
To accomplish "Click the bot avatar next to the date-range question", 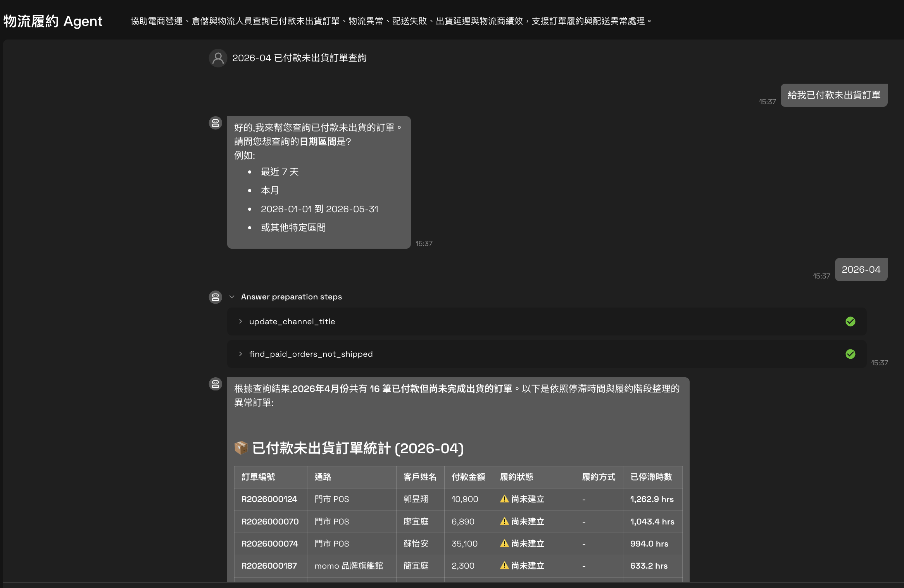I will (x=216, y=123).
